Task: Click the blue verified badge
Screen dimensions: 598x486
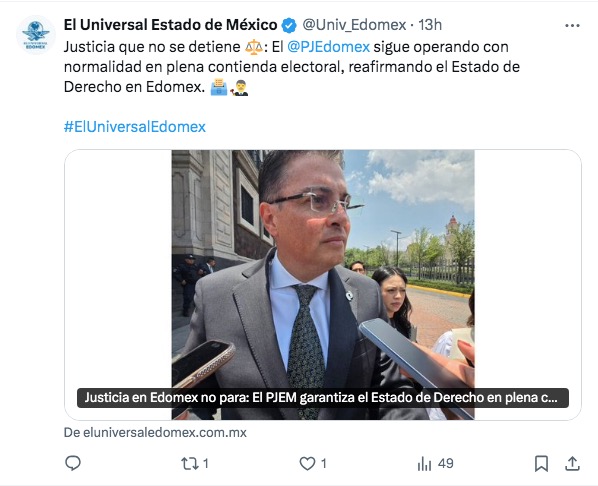Action: click(x=289, y=26)
